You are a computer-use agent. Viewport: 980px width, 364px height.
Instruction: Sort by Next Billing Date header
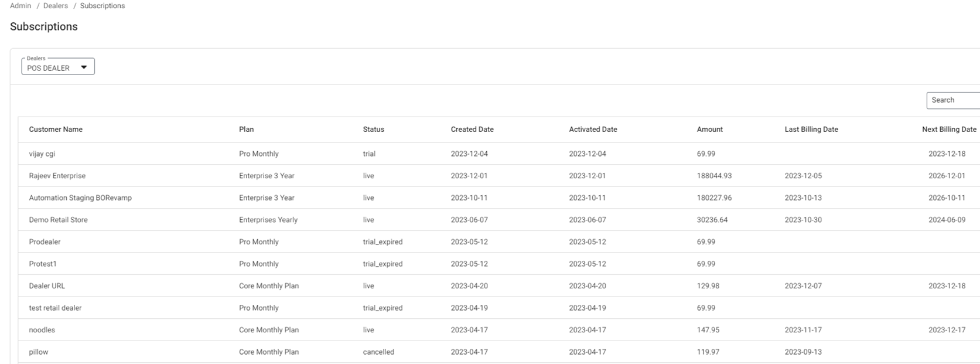coord(948,130)
